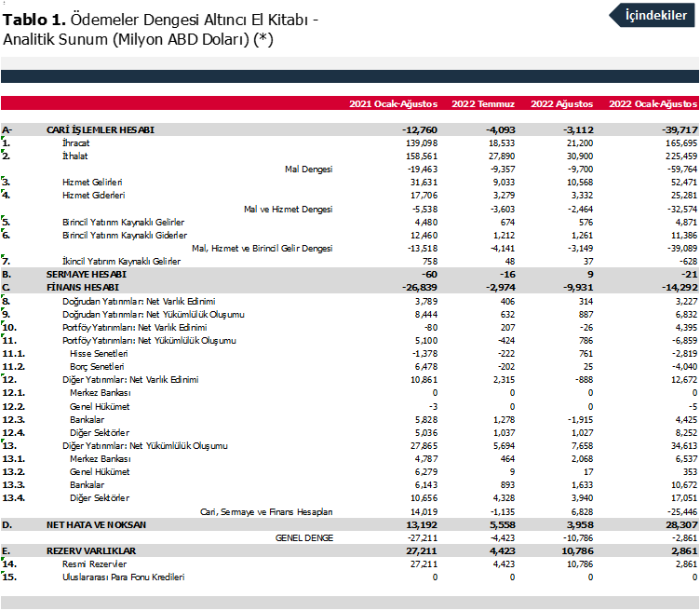Viewport: 700px width, 611px height.
Task: Click the Resmi Rezervler row label
Action: (x=94, y=563)
